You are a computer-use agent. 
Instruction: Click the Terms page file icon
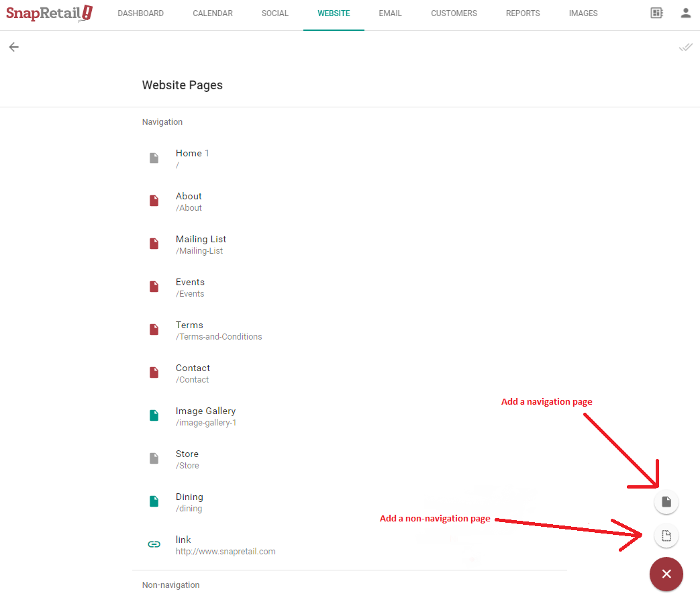coord(154,330)
